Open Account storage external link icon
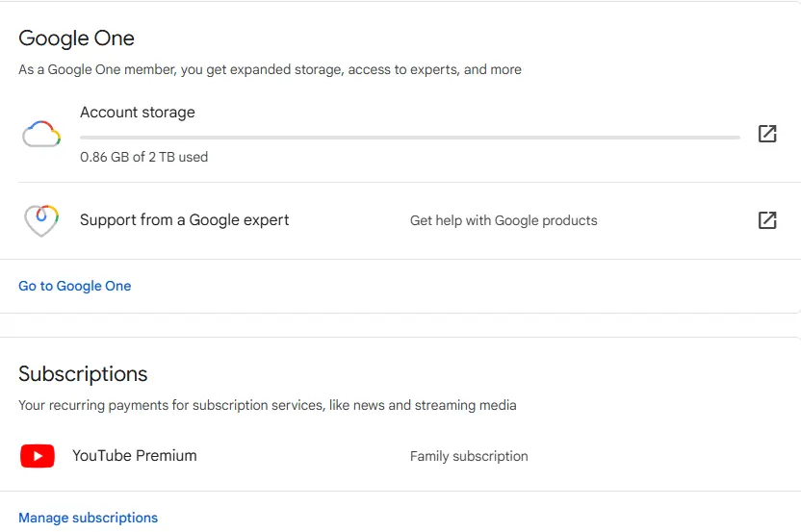This screenshot has height=532, width=801. (766, 134)
